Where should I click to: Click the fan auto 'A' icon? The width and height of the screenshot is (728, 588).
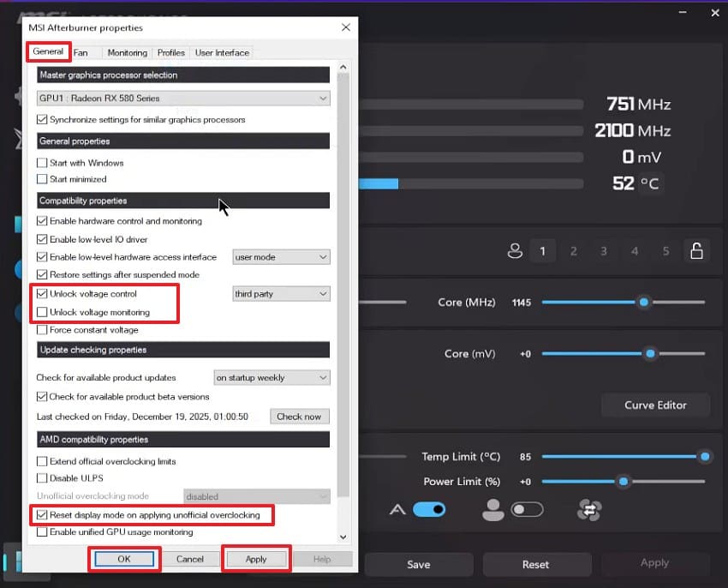pos(397,510)
